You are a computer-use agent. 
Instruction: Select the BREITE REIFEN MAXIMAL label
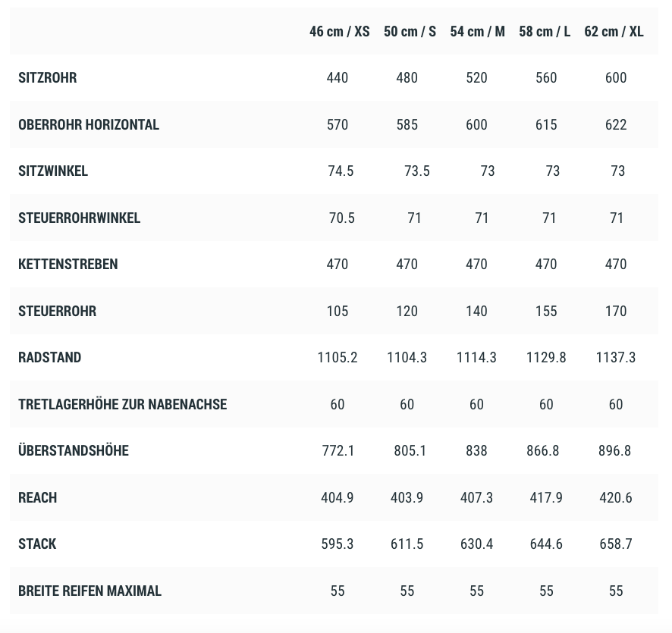90,591
